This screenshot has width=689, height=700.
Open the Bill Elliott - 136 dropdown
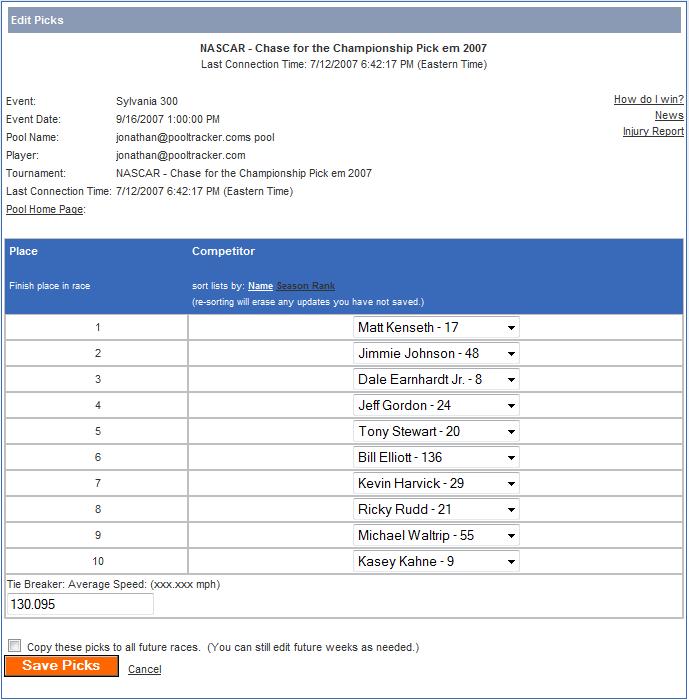[x=436, y=457]
